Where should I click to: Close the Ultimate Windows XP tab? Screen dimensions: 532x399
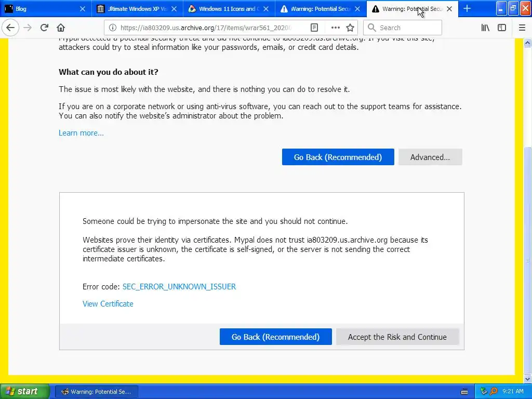174,9
